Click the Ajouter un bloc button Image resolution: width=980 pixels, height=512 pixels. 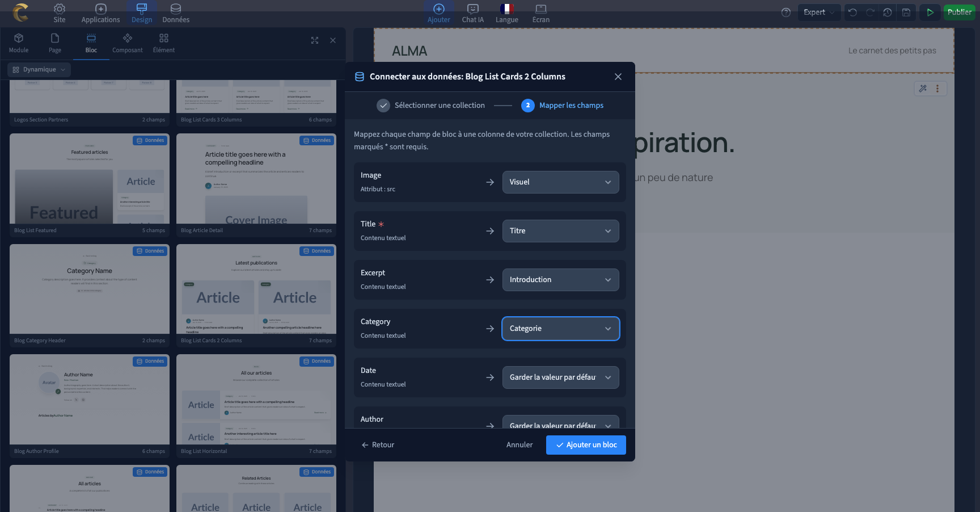coord(586,445)
